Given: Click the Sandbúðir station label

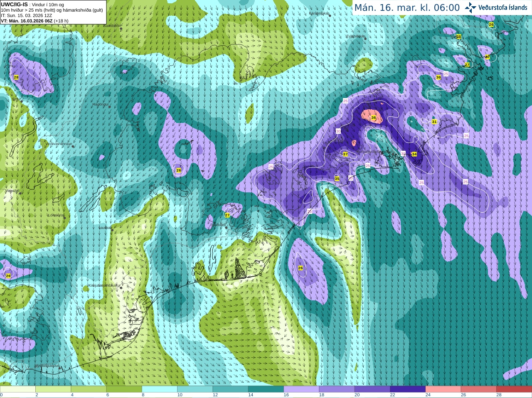Looking at the screenshot, I should click(112, 25).
